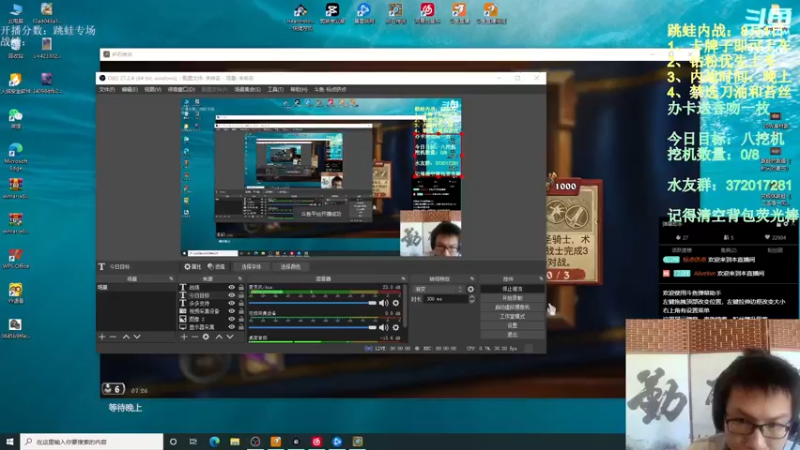The image size is (800, 450).
Task: Open source Properties gear button in OBS
Action: point(192,266)
